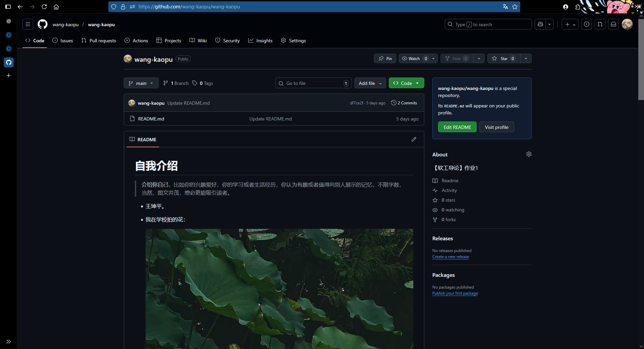Open the Activity link in About

coord(449,190)
